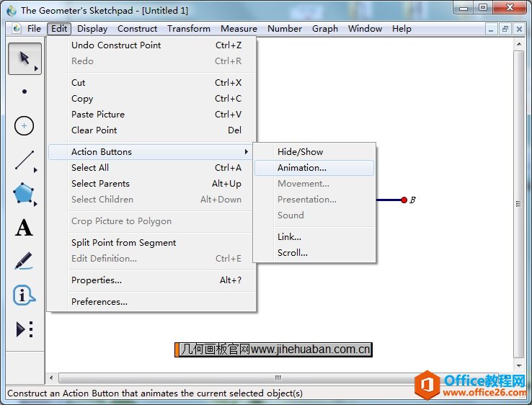Screen dimensions: 532x405
Task: Open the File menu
Action: point(34,29)
